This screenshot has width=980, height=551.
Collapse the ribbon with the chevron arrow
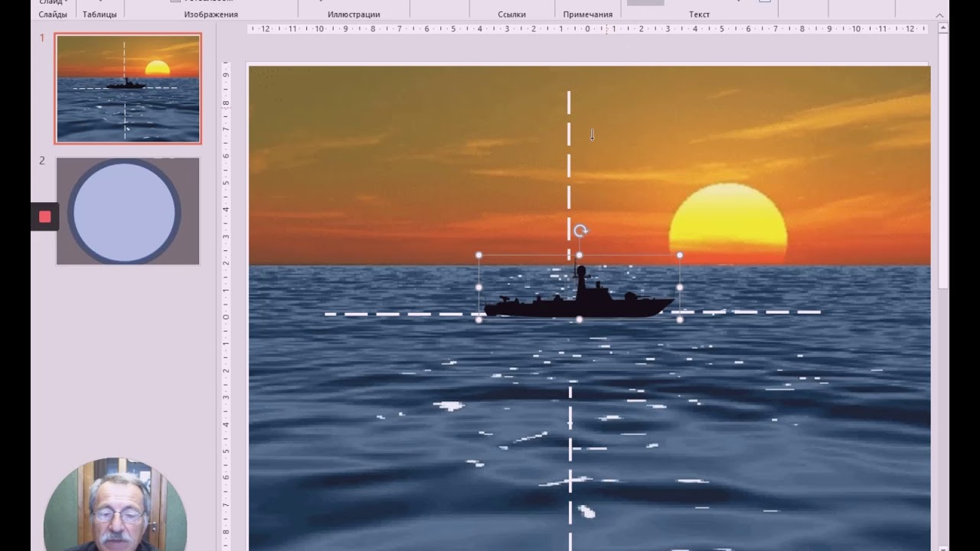point(939,15)
